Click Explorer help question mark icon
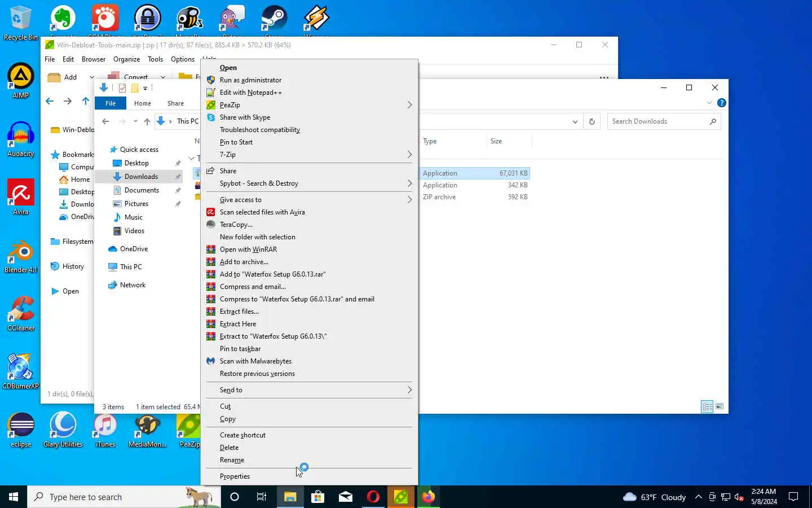Image resolution: width=812 pixels, height=508 pixels. 721,103
